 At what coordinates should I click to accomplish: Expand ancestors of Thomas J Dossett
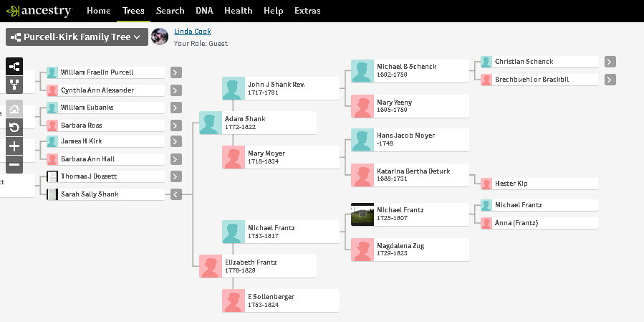(176, 176)
